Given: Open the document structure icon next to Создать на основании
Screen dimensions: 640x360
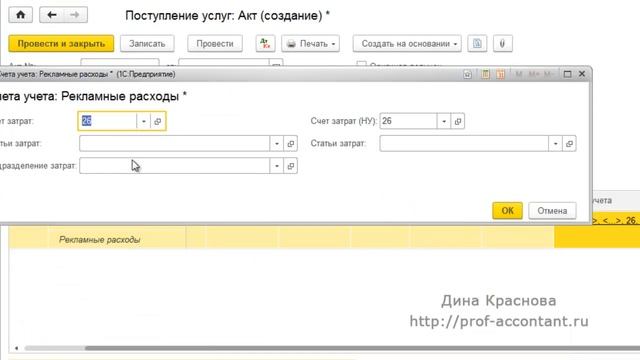Looking at the screenshot, I should pyautogui.click(x=477, y=44).
